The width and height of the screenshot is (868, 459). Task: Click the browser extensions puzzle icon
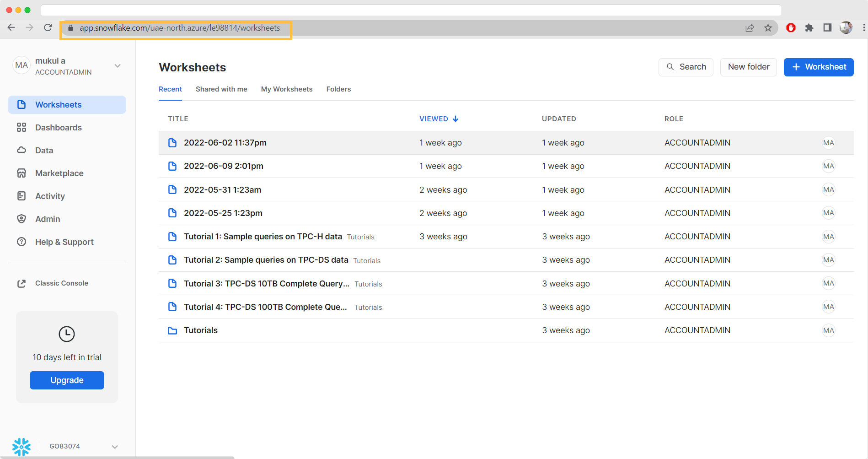tap(809, 28)
